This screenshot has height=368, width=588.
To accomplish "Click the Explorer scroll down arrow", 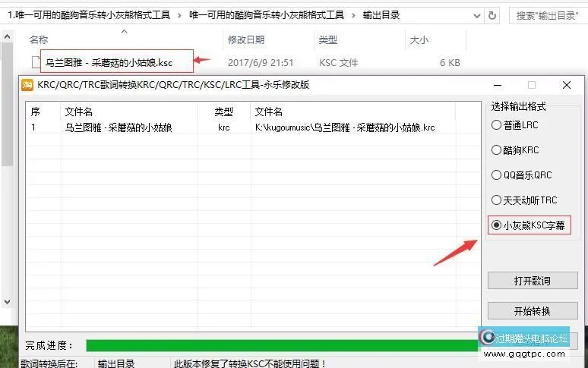I will (7, 302).
